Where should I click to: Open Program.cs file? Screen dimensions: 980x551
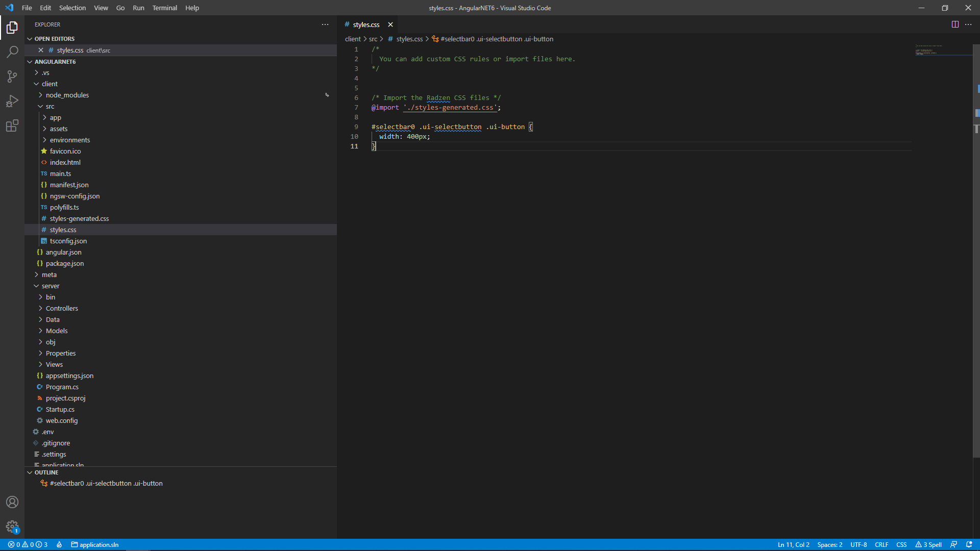(181, 387)
